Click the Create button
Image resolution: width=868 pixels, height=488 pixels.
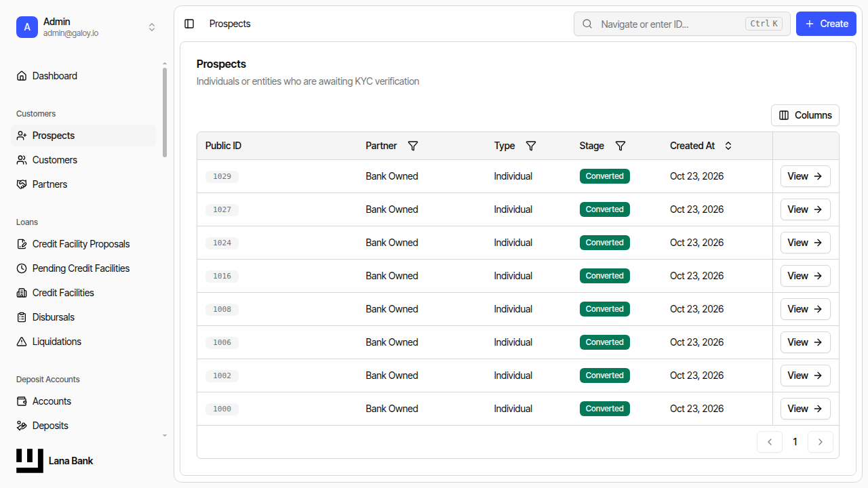click(826, 24)
